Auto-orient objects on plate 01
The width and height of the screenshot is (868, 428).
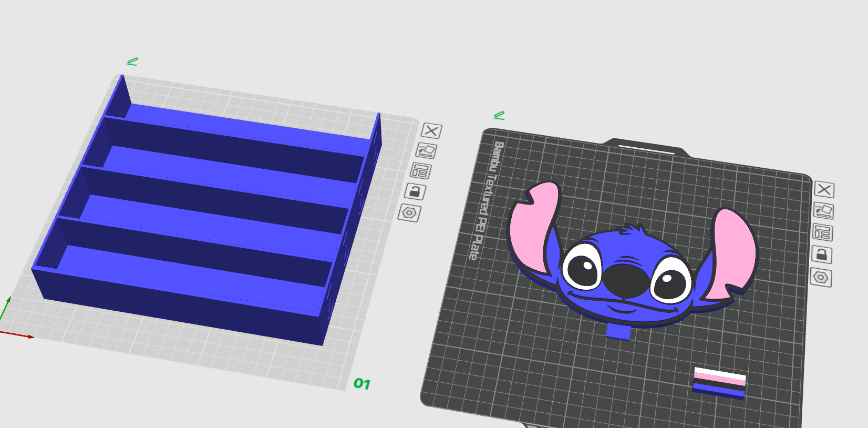(426, 151)
